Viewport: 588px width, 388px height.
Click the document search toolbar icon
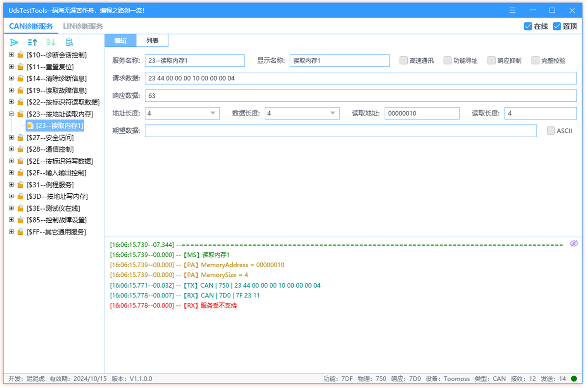69,42
